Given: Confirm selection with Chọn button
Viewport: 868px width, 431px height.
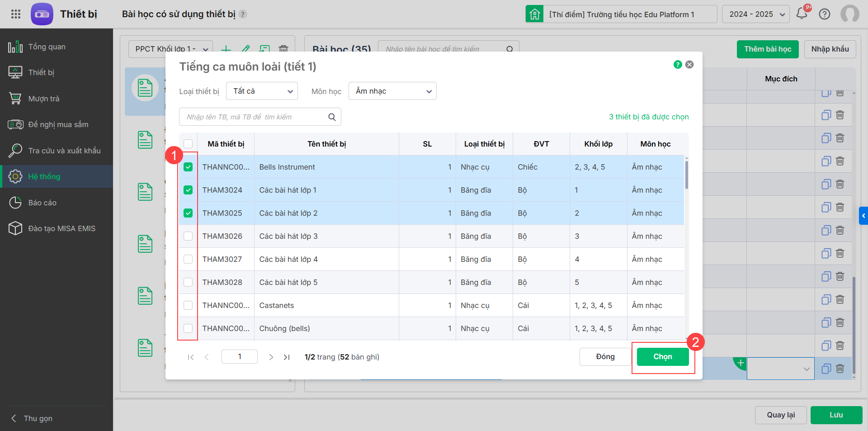Looking at the screenshot, I should point(662,357).
